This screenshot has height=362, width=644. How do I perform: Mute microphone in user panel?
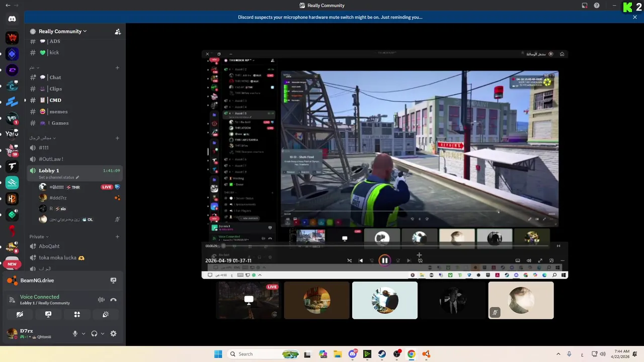pos(75,333)
